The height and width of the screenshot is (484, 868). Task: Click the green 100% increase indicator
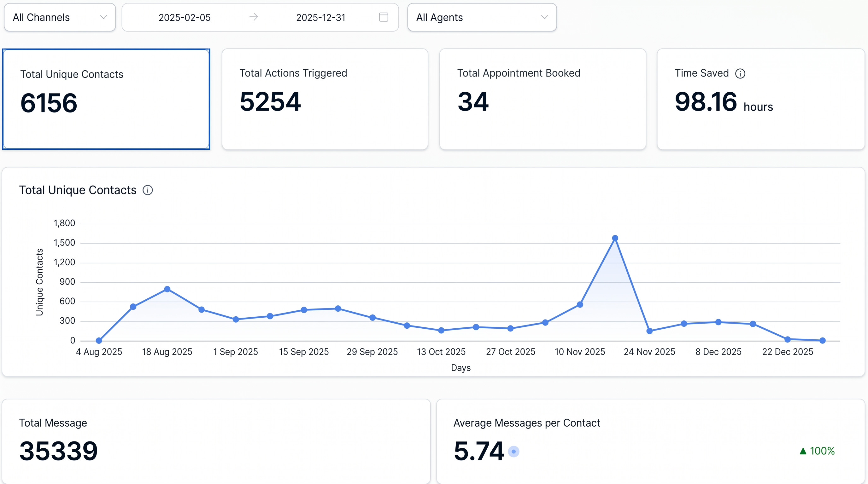coord(817,451)
